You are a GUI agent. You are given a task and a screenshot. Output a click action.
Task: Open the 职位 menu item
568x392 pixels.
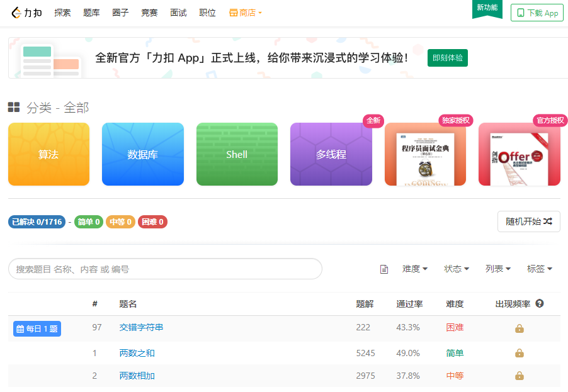(207, 13)
